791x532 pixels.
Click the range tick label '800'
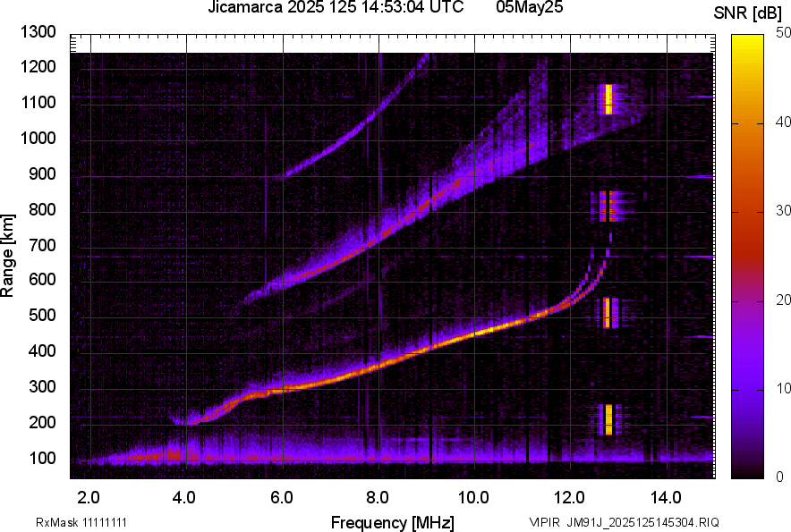coord(42,209)
